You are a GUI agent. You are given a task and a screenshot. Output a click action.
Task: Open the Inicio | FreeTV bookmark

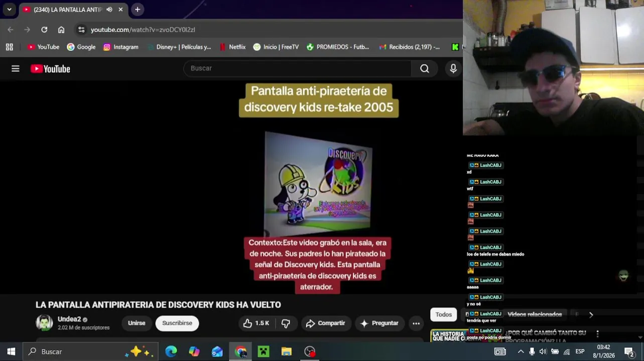point(276,47)
